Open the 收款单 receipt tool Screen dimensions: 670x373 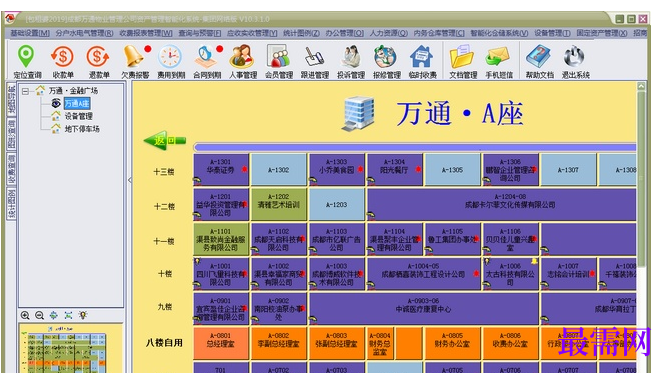tap(63, 62)
